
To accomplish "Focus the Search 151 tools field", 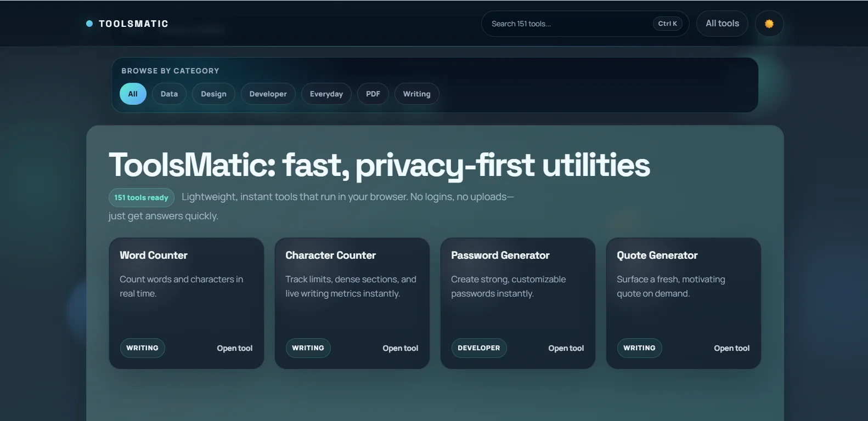I will tap(585, 24).
